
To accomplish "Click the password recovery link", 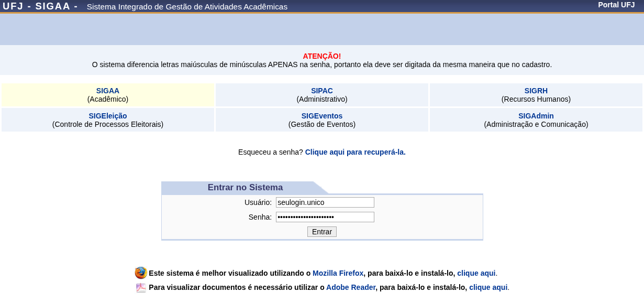I will click(355, 152).
